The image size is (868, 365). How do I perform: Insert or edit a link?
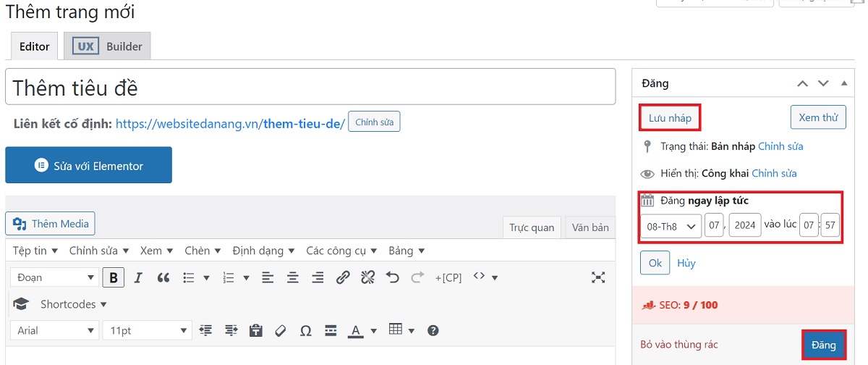pos(343,277)
